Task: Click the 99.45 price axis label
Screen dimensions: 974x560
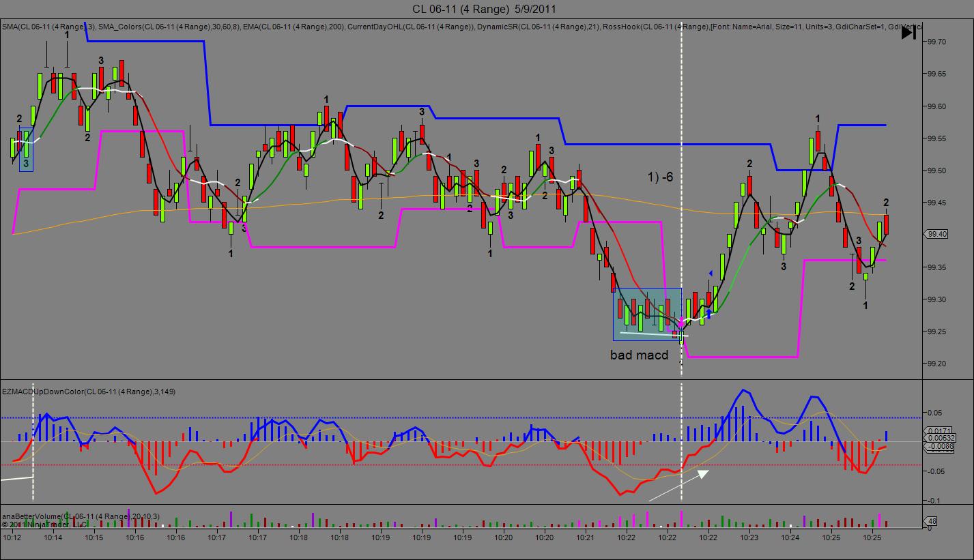Action: coord(936,203)
